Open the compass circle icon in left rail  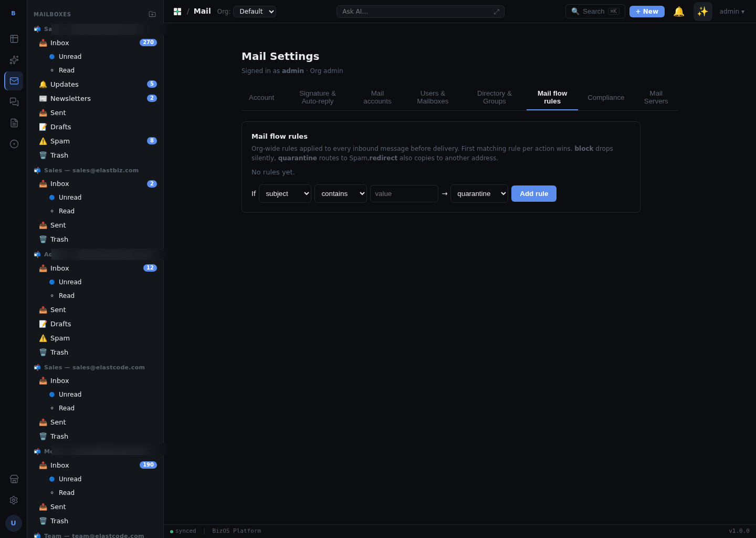tap(14, 144)
